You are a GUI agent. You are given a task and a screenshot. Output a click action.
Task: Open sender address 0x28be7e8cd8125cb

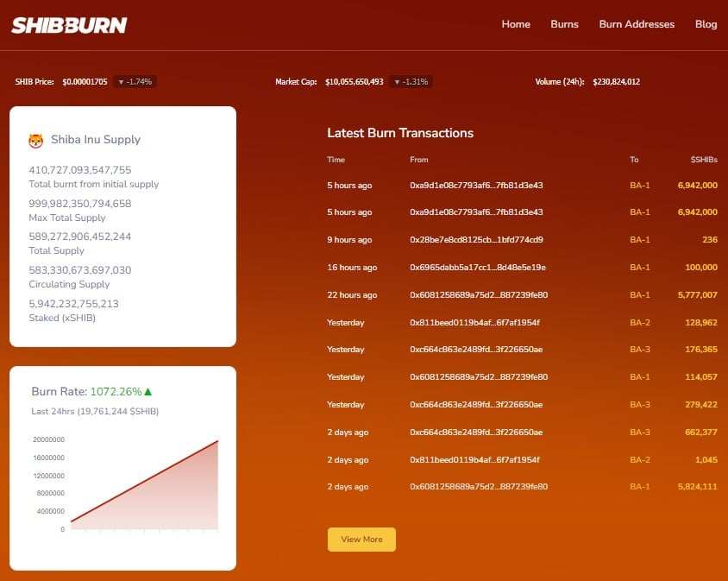(x=476, y=240)
